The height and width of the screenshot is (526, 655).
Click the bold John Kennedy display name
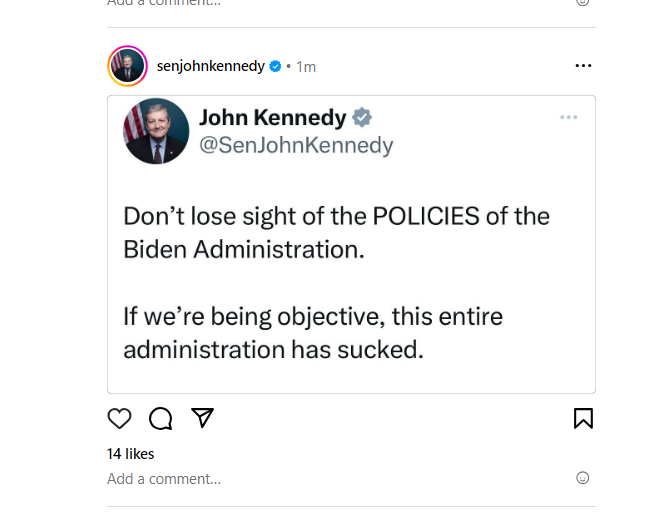272,118
